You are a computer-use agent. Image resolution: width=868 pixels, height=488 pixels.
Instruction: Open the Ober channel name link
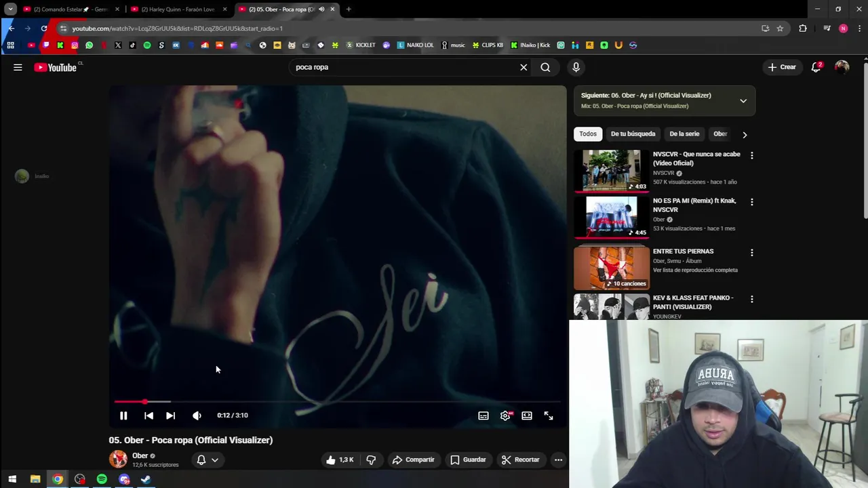tap(140, 456)
